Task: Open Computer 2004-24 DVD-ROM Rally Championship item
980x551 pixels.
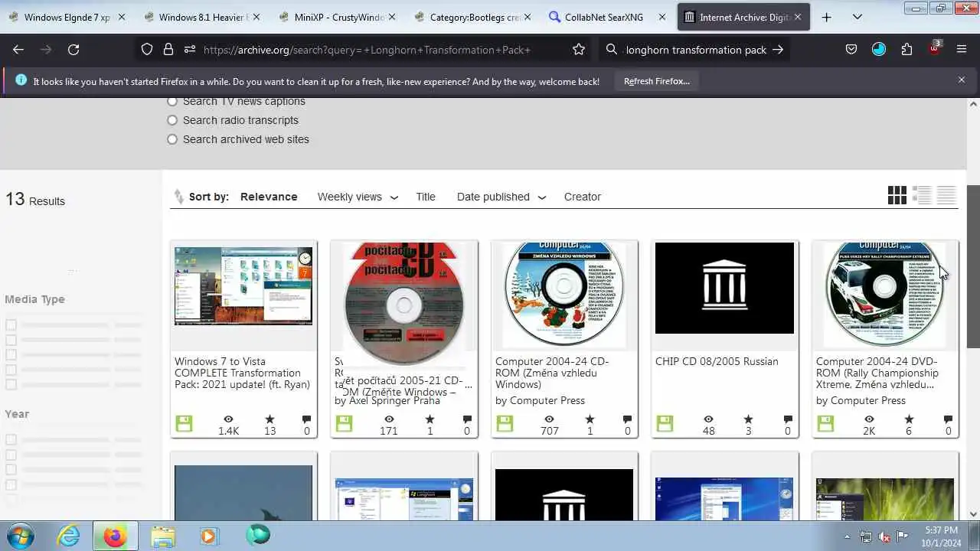Action: click(x=877, y=373)
